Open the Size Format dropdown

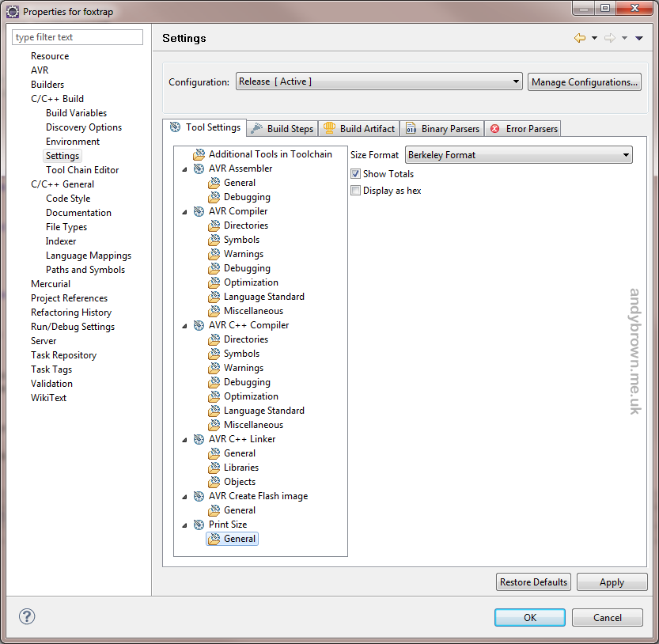[626, 154]
